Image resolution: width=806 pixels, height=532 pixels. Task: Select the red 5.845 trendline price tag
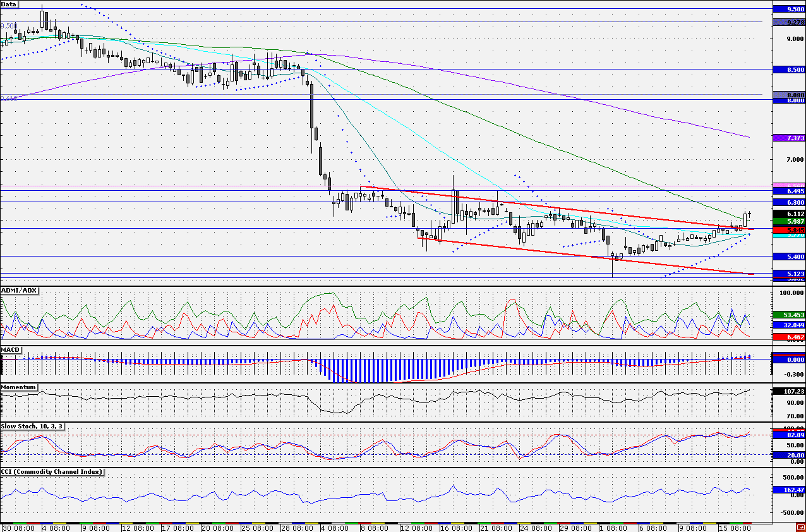[x=789, y=231]
